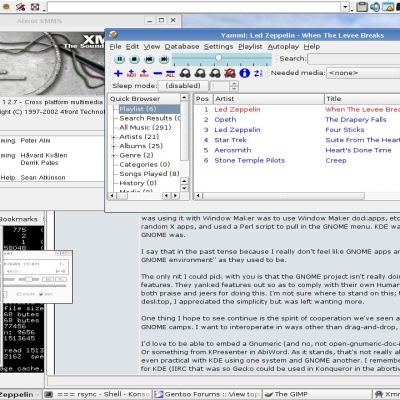The image size is (400, 400).
Task: Increase the sleep mode counter spinner
Action: point(234,83)
